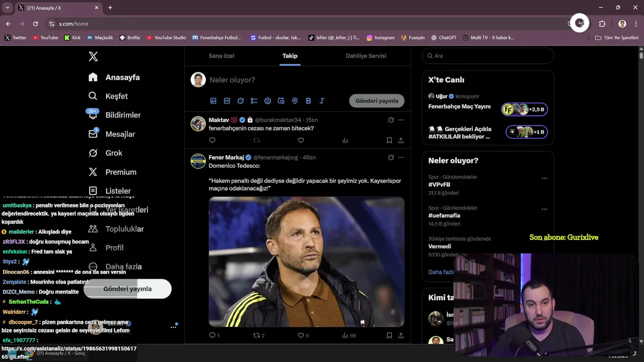Open ChatGPT bookmark
Image resolution: width=644 pixels, height=362 pixels.
[444, 38]
